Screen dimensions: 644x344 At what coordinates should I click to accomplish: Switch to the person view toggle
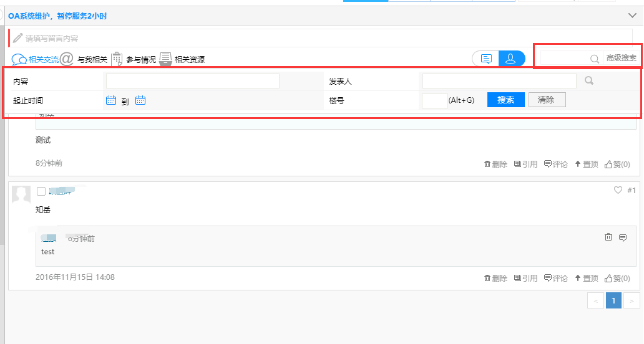pos(511,59)
